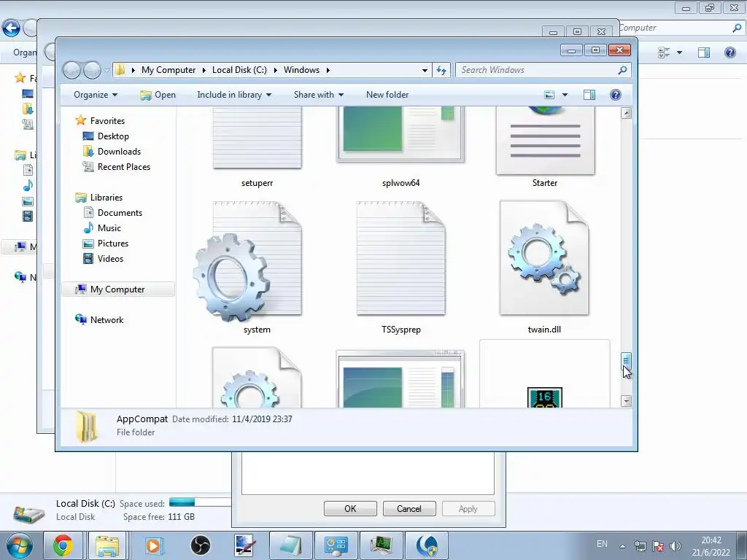Launch Google Chrome from the taskbar
Viewport: 747px width, 560px height.
63,545
